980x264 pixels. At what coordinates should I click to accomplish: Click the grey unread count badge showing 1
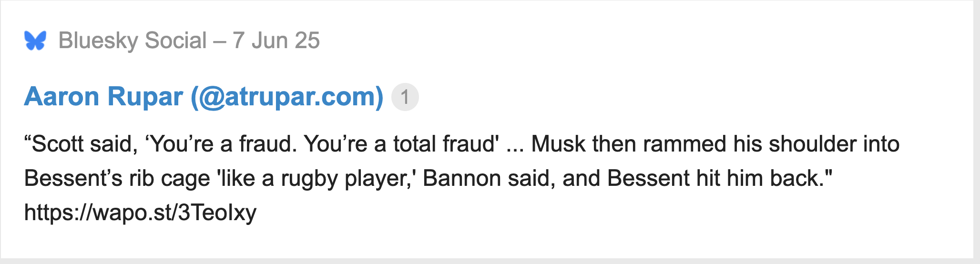[x=405, y=97]
